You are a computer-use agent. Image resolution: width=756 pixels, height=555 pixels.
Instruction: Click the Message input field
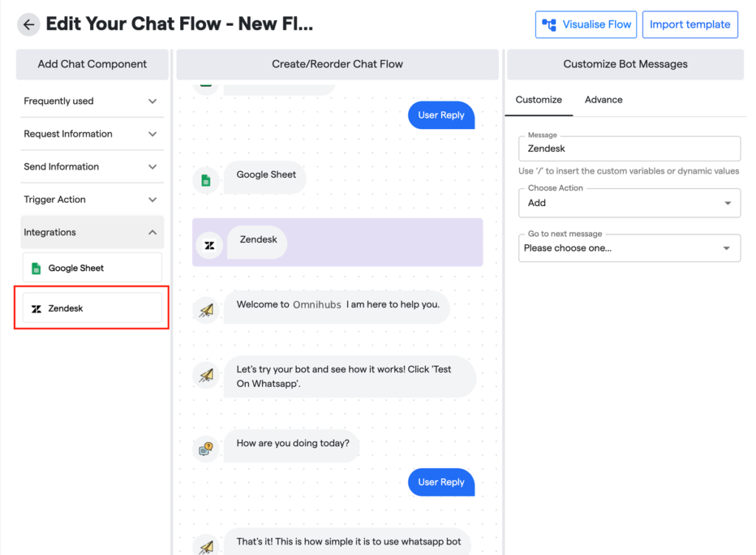pos(629,148)
